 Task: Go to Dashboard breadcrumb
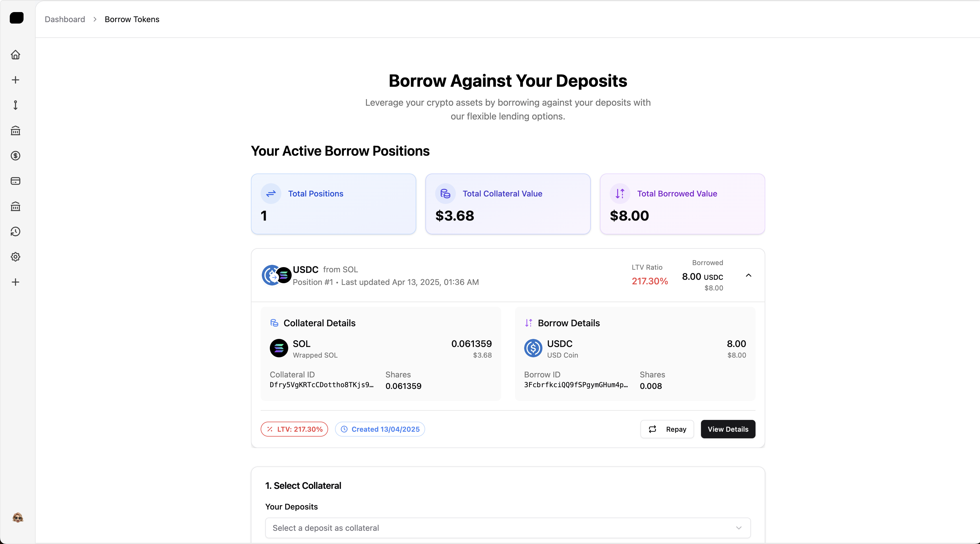coord(65,20)
